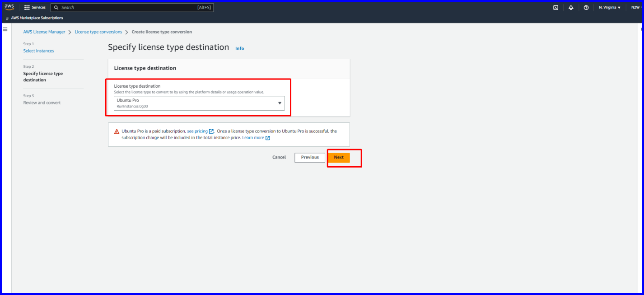This screenshot has height=295, width=644.
Task: Open the NZW account menu
Action: coord(637,8)
